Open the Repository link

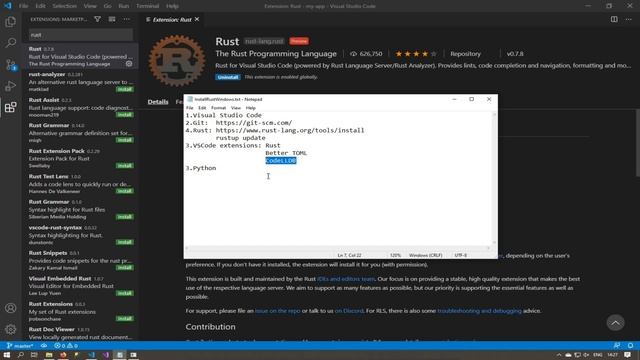pos(465,53)
